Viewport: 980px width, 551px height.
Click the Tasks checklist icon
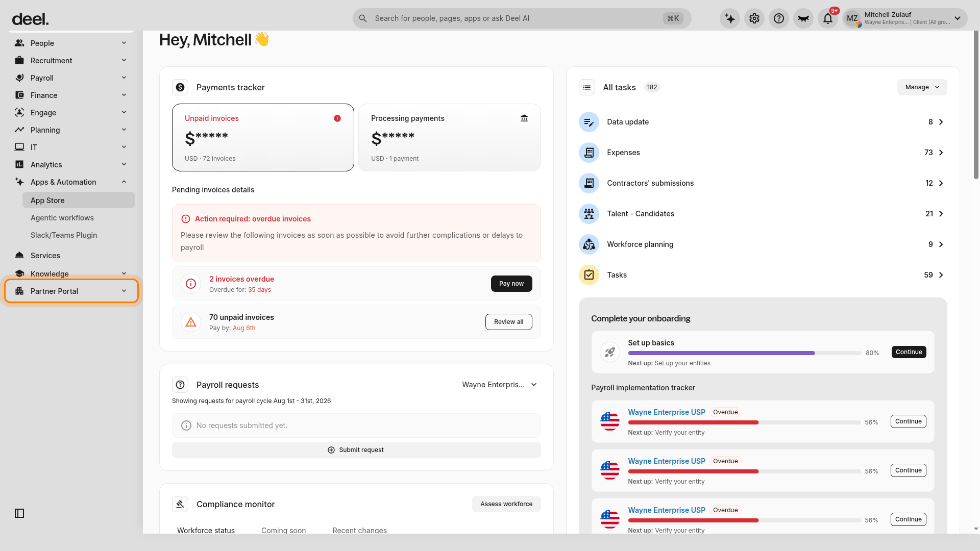click(589, 275)
